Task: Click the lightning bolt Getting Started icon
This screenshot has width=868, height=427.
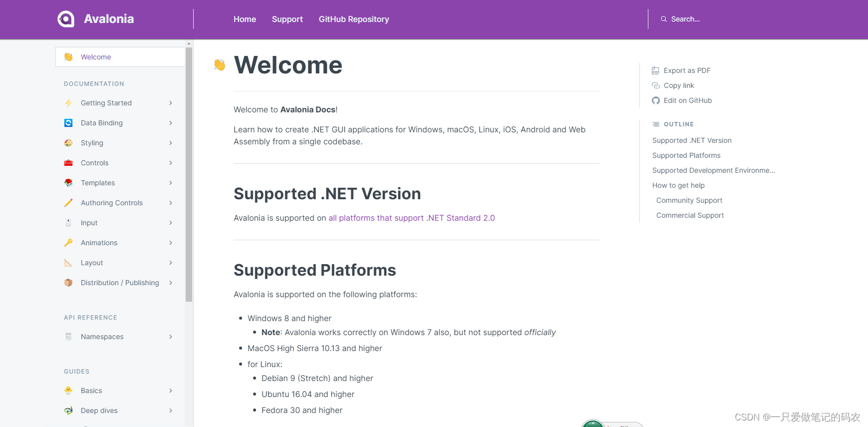Action: click(x=68, y=103)
